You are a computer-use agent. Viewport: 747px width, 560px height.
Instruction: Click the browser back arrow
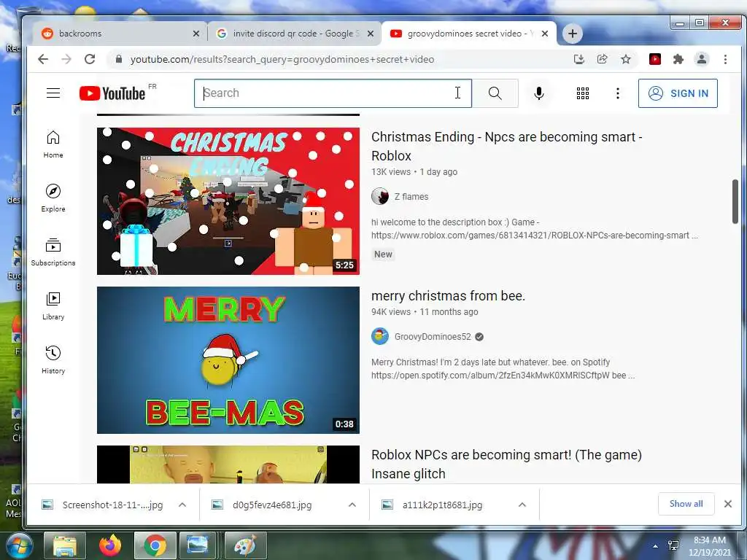point(43,59)
